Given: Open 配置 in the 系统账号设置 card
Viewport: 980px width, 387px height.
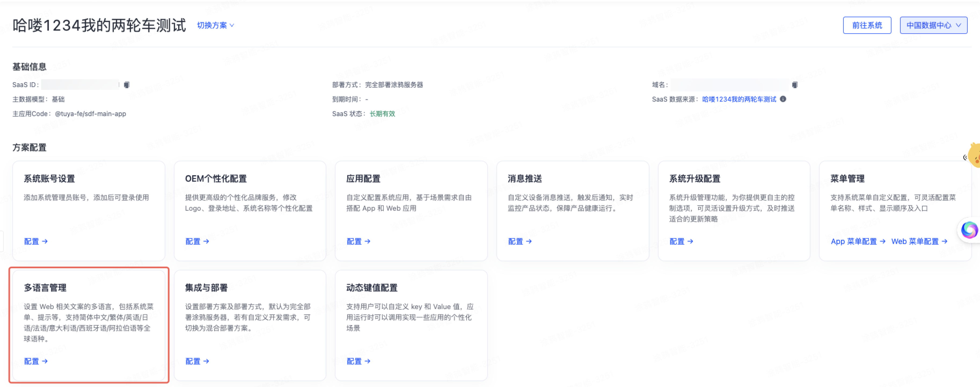Looking at the screenshot, I should click(35, 242).
